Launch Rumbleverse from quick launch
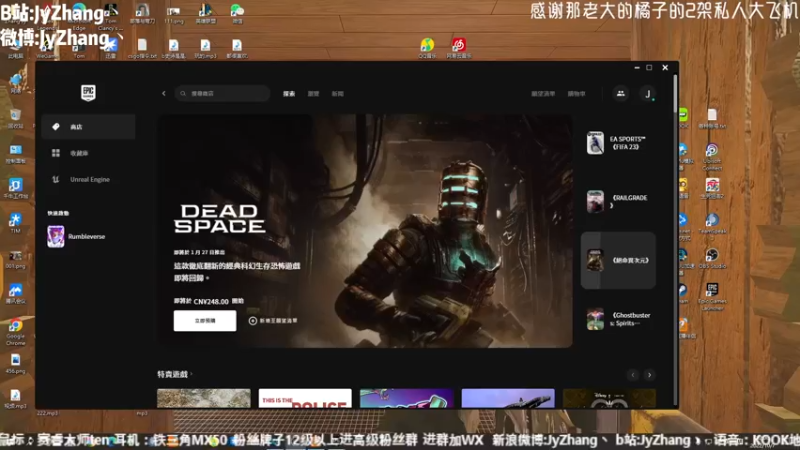The height and width of the screenshot is (450, 800). [77, 237]
